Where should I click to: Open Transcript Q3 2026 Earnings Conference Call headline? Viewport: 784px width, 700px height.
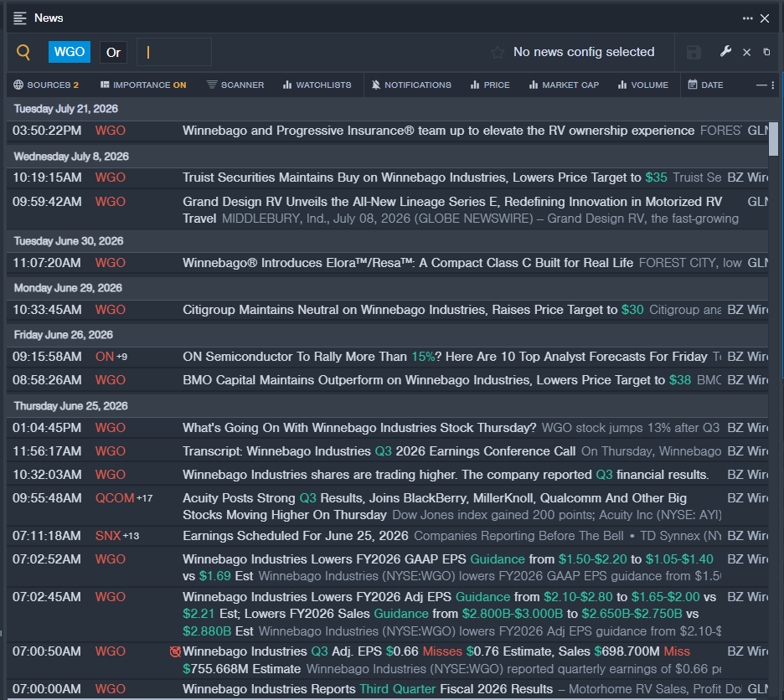(379, 451)
